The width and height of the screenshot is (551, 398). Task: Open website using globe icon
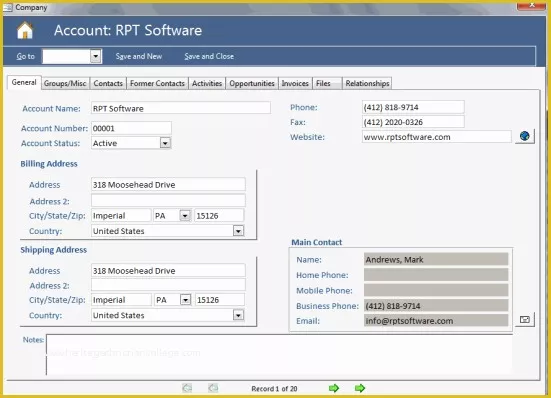point(525,136)
